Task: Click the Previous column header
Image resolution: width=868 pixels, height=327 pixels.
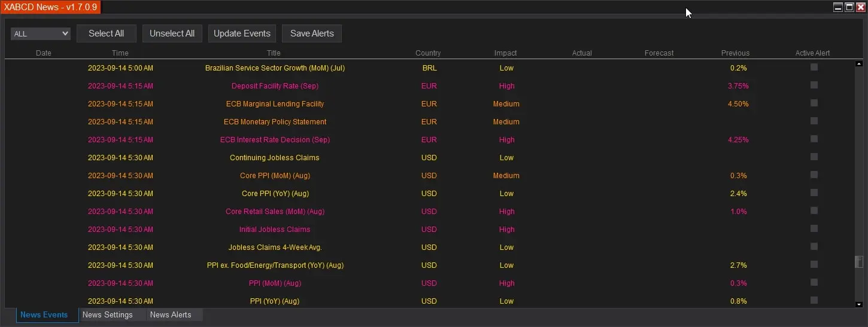Action: pos(736,53)
